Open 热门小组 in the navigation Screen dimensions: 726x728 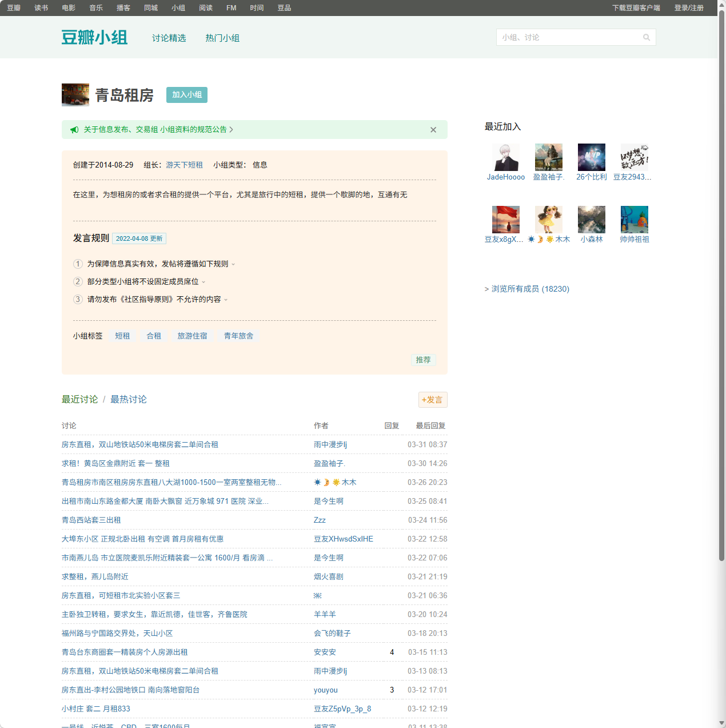(222, 38)
